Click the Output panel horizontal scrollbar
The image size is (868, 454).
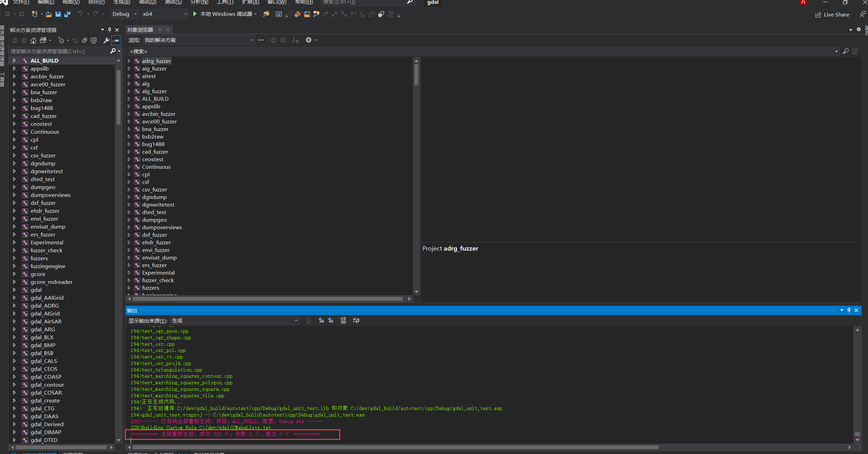pyautogui.click(x=395, y=447)
